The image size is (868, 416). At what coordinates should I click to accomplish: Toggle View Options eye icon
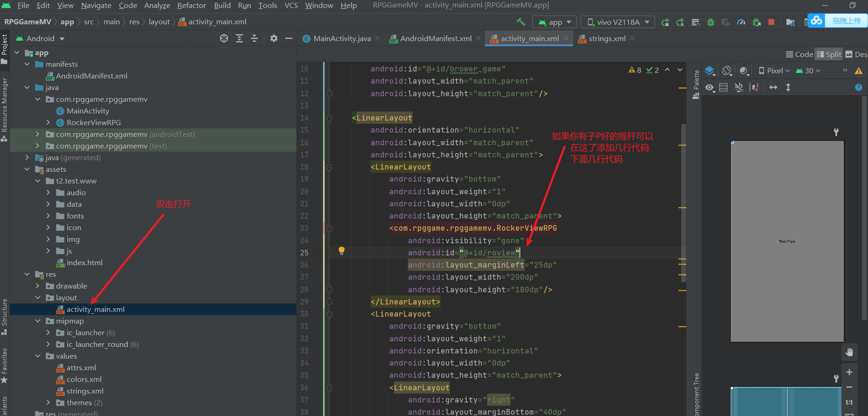710,87
